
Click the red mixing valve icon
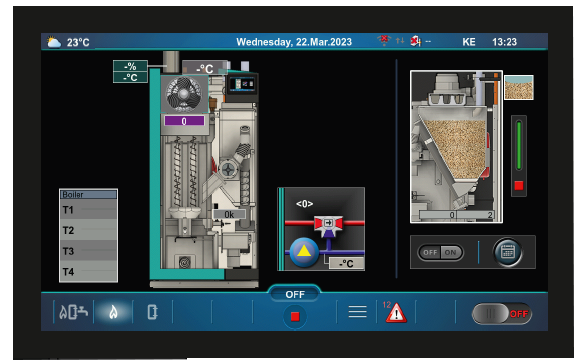[x=328, y=225]
